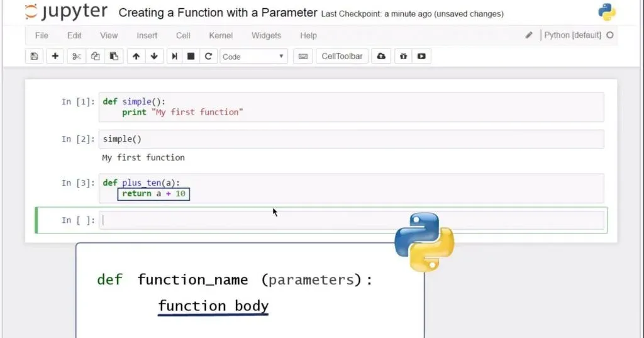Image resolution: width=644 pixels, height=338 pixels.
Task: Rename notebook by clicking its title
Action: (x=218, y=13)
